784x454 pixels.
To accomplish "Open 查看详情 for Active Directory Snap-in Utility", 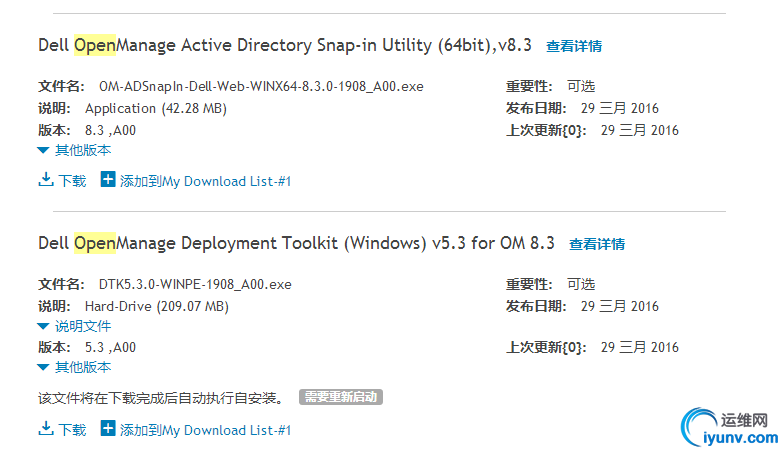I will (x=574, y=46).
